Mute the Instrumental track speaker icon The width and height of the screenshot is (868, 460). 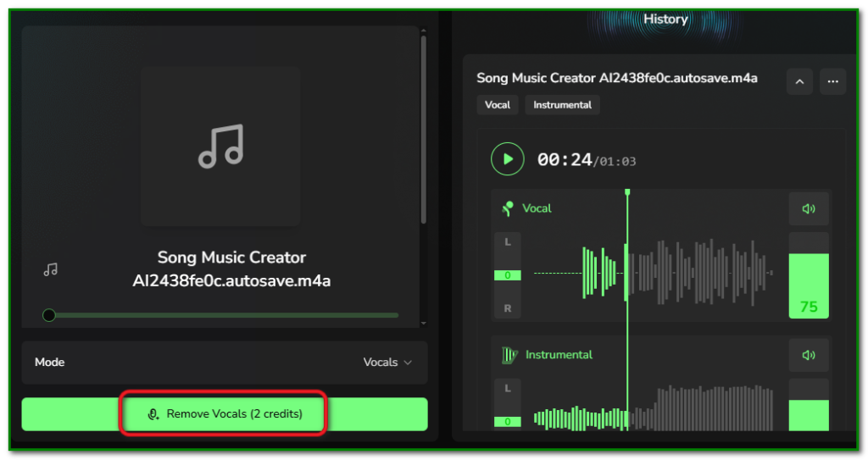808,355
